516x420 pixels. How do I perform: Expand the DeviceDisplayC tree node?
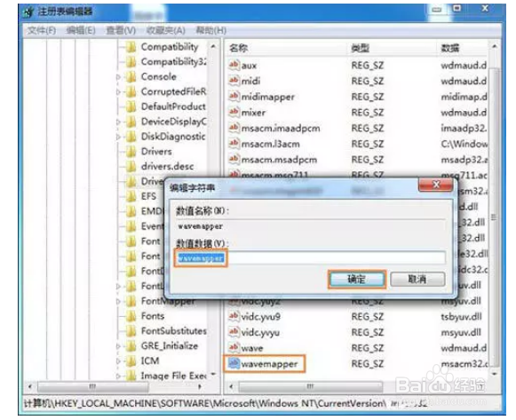coord(118,122)
